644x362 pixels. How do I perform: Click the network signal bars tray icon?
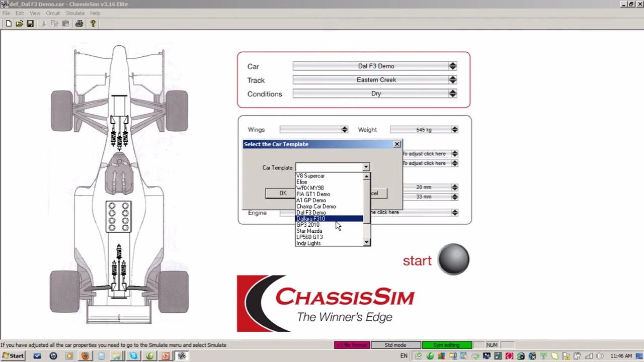pyautogui.click(x=588, y=356)
